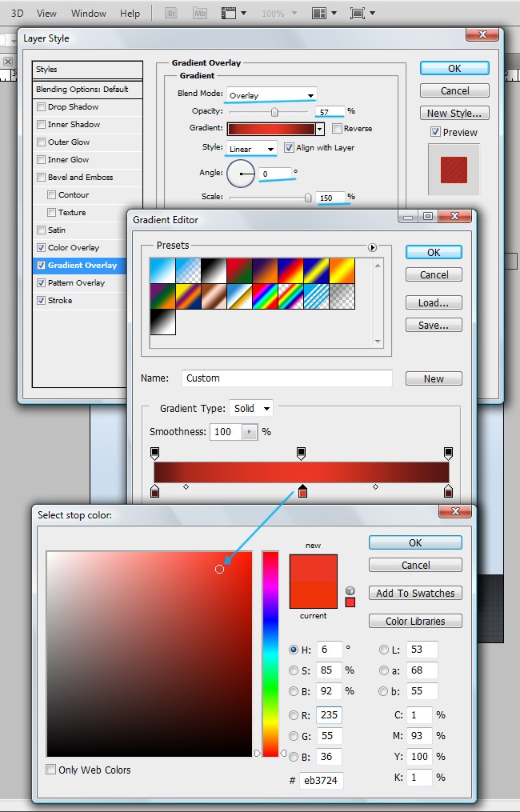Expand the Gradient Type dropdown
This screenshot has height=812, width=520.
pyautogui.click(x=251, y=408)
